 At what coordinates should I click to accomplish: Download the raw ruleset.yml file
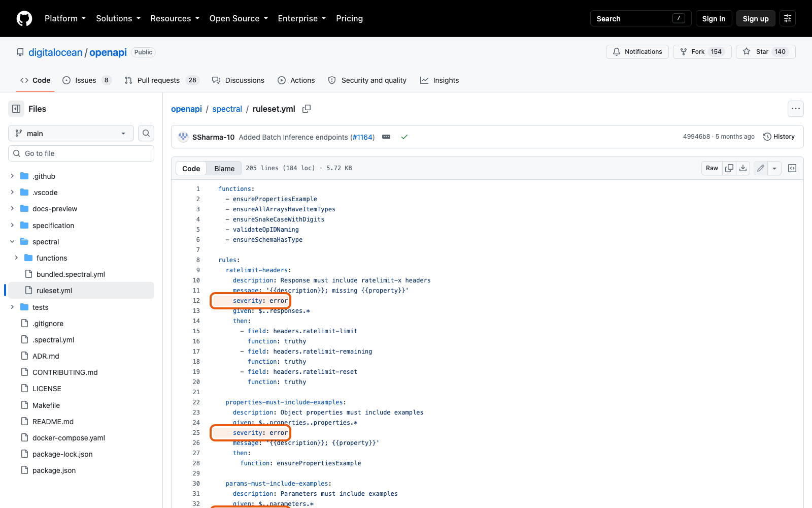pos(743,168)
